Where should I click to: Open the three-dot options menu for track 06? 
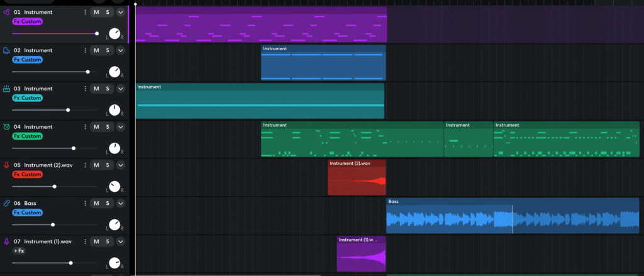coord(86,204)
